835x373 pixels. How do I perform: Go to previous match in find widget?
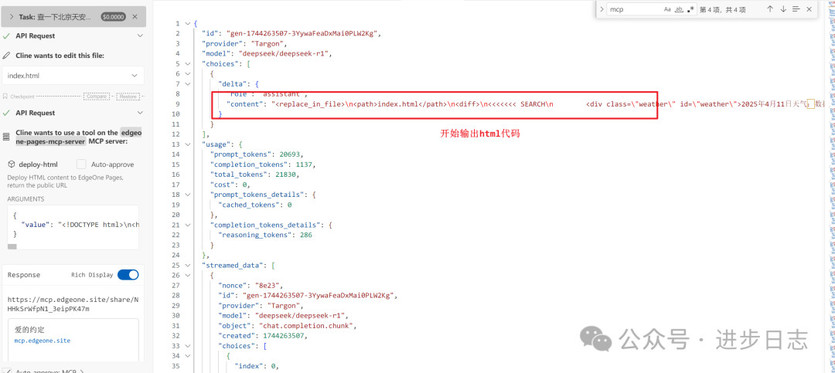[770, 9]
